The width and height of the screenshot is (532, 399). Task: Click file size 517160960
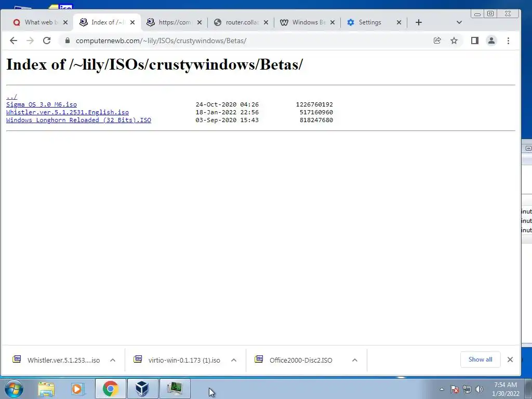[316, 112]
